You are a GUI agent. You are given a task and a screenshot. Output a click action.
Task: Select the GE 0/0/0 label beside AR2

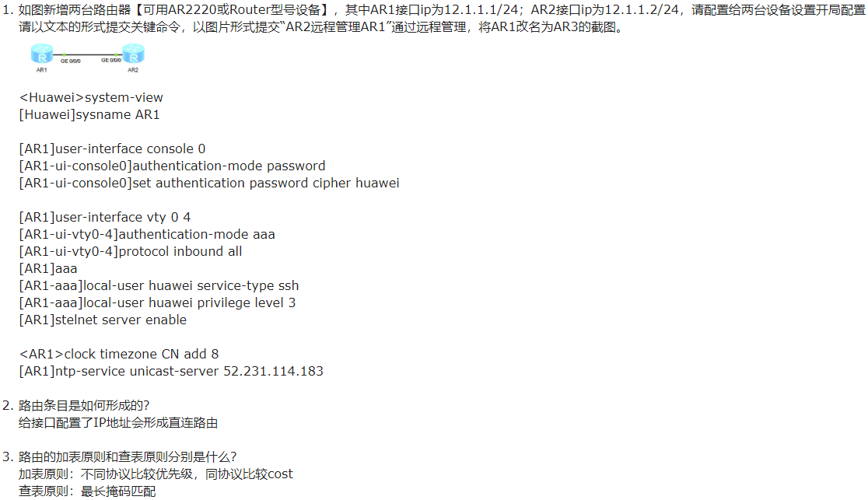tap(110, 61)
